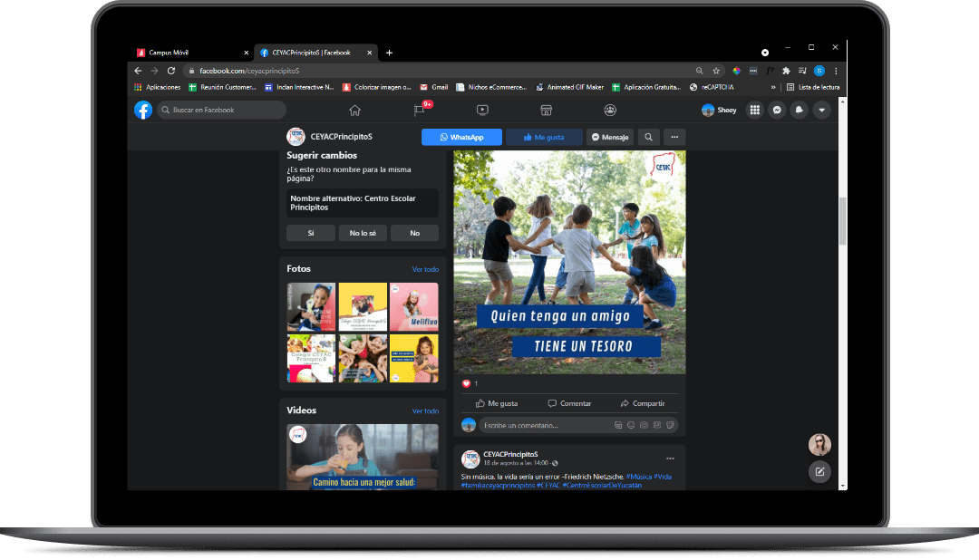Open the Chrome extensions puzzle icon
Viewport: 979px width, 560px height.
tap(786, 72)
